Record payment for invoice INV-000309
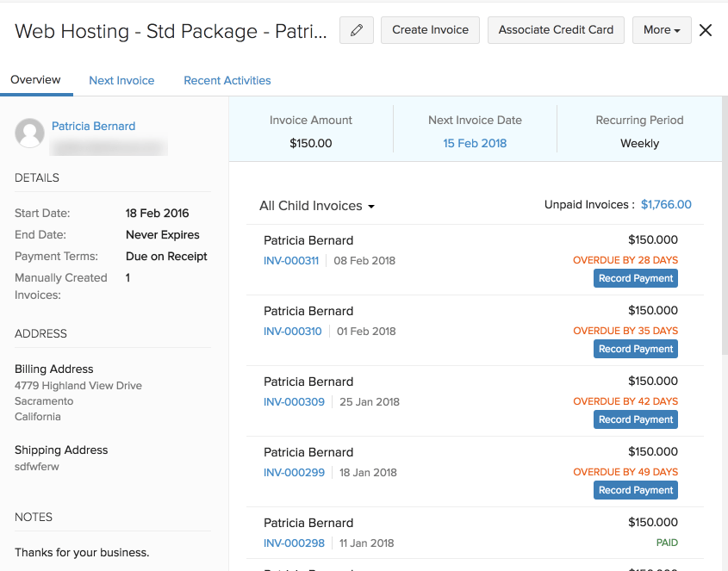The height and width of the screenshot is (571, 728). [635, 419]
